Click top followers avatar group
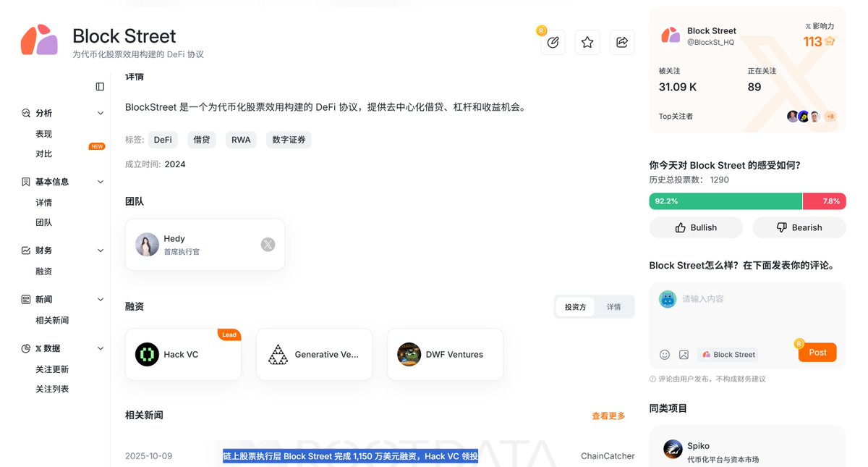The height and width of the screenshot is (467, 868). [812, 116]
